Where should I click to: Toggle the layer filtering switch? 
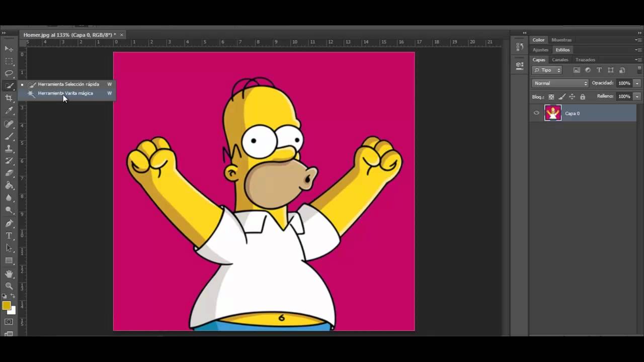pos(639,70)
